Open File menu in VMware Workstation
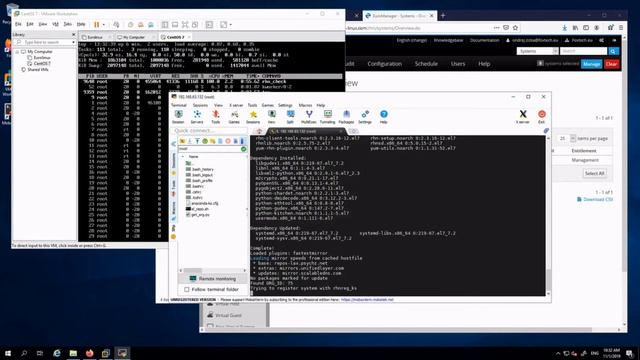The width and height of the screenshot is (640, 360). [x=18, y=24]
